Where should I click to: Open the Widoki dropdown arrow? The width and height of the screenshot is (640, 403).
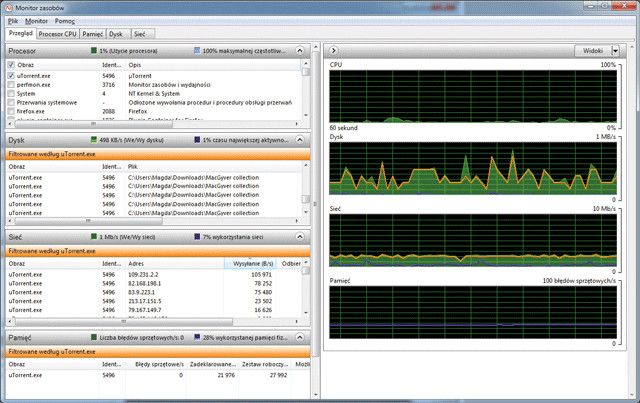coord(615,51)
